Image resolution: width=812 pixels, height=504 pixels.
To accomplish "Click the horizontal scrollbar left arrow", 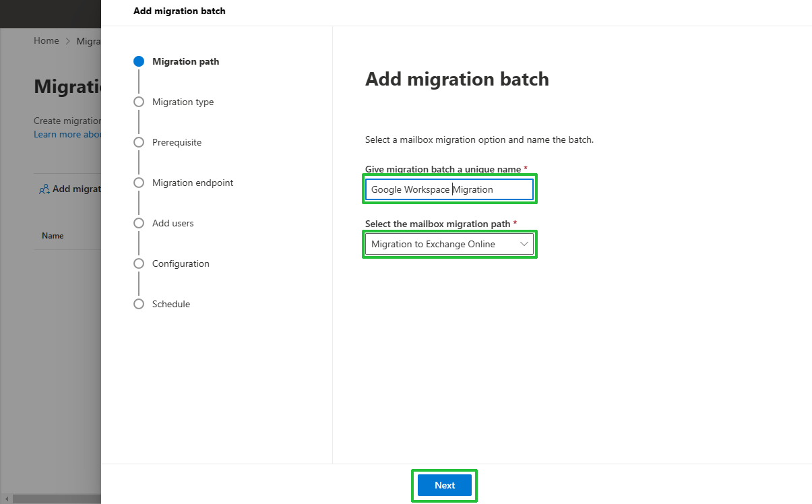I will tap(5, 499).
